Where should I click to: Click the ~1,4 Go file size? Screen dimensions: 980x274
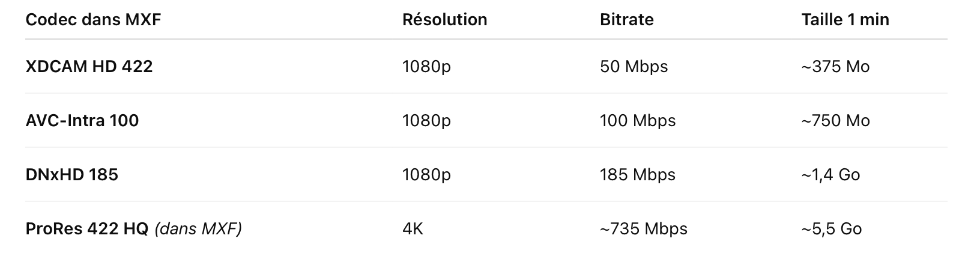tap(830, 175)
